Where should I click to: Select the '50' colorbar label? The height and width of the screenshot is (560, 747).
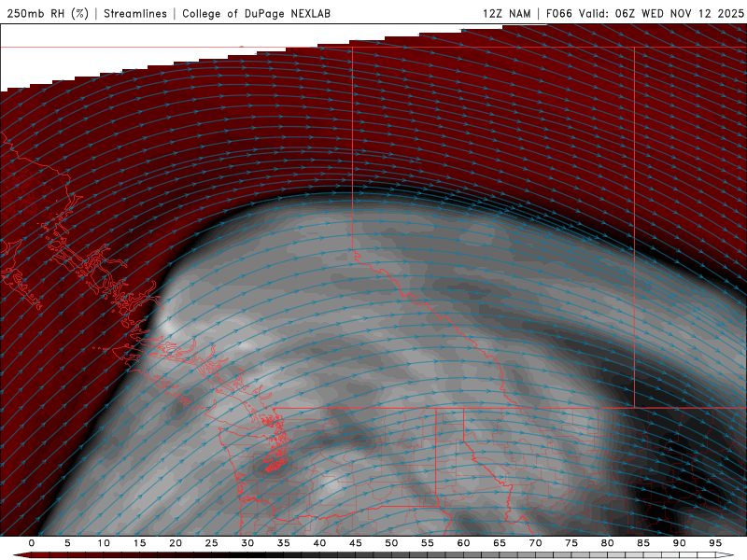click(391, 543)
